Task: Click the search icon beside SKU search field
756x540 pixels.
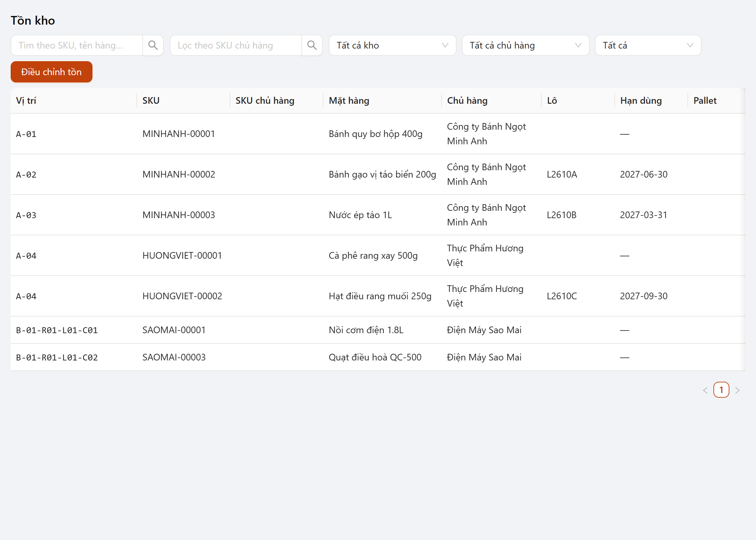Action: [153, 45]
